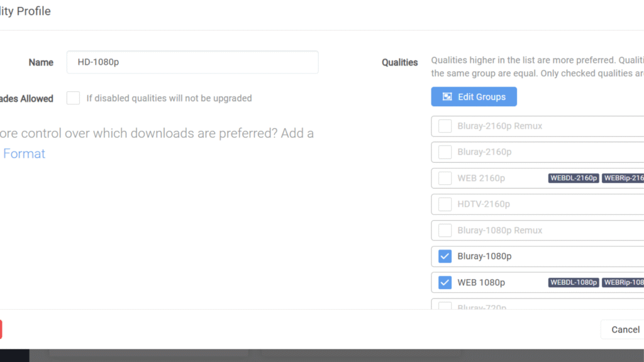Click the icon on Edit Groups button
This screenshot has width=644, height=362.
[447, 97]
